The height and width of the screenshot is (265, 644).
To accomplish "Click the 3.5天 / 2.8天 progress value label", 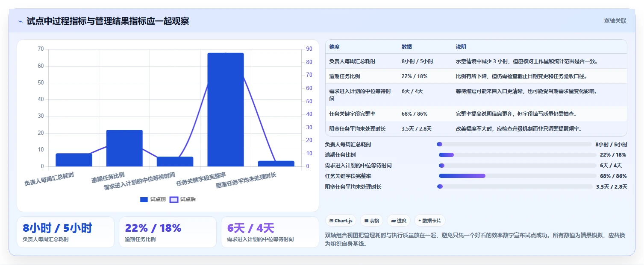I will (612, 187).
